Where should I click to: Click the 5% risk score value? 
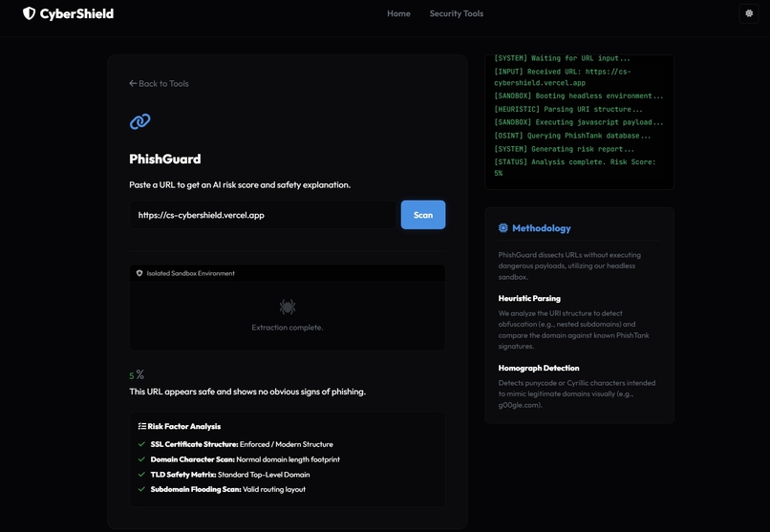tap(137, 375)
